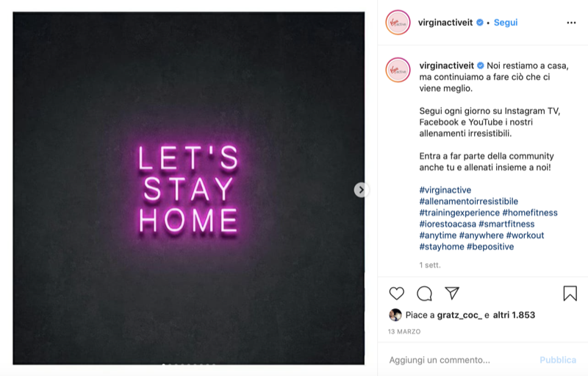Go to next carousel image arrow
Screen dimensions: 588x376
tap(361, 190)
